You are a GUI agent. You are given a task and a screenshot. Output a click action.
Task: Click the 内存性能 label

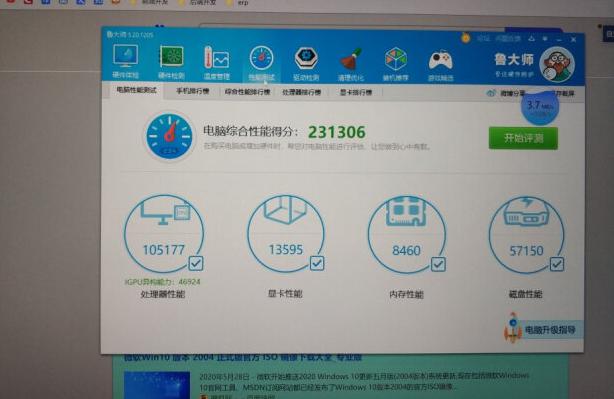(406, 294)
